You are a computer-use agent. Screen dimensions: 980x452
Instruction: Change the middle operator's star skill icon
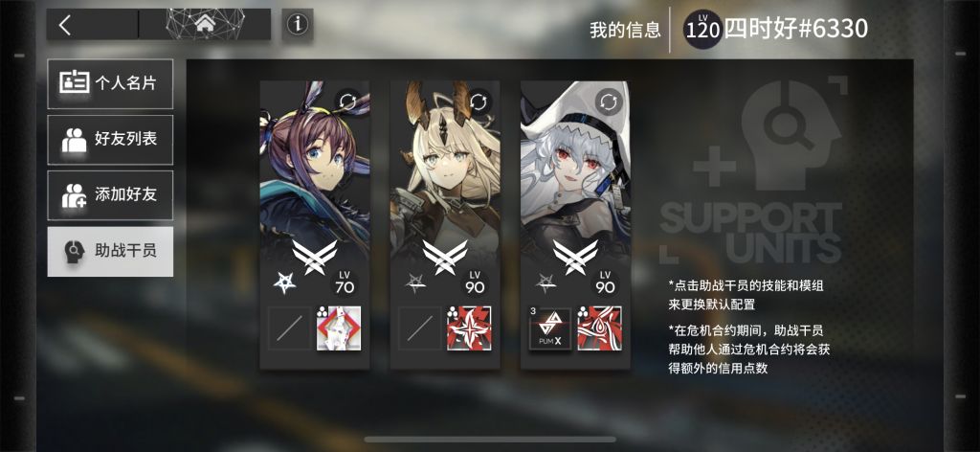click(469, 328)
